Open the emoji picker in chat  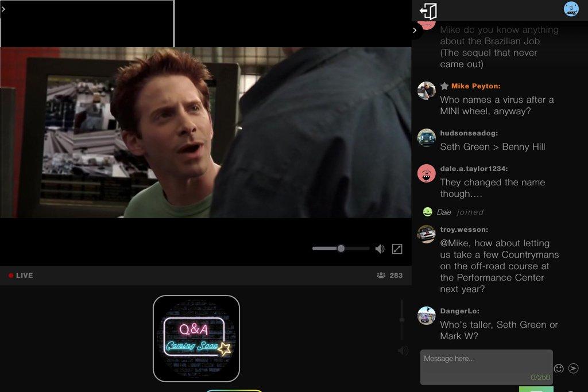pyautogui.click(x=559, y=368)
